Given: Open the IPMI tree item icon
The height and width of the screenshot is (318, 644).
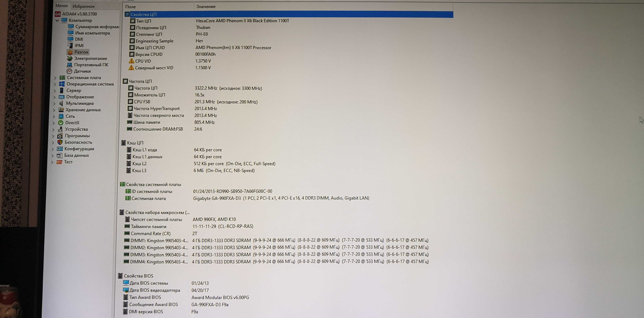Looking at the screenshot, I should (70, 45).
